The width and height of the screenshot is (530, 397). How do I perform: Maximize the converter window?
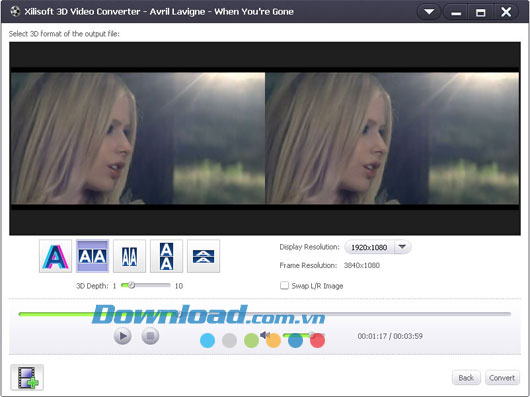click(x=481, y=12)
